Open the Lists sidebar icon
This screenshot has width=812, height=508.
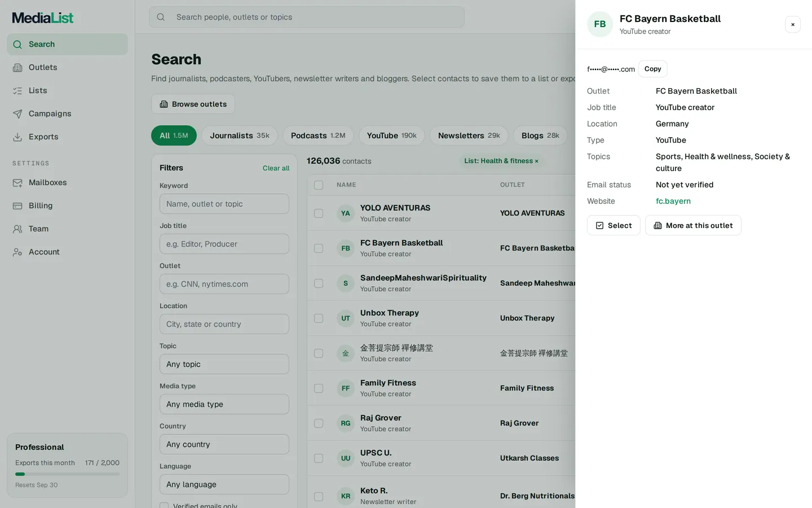17,90
